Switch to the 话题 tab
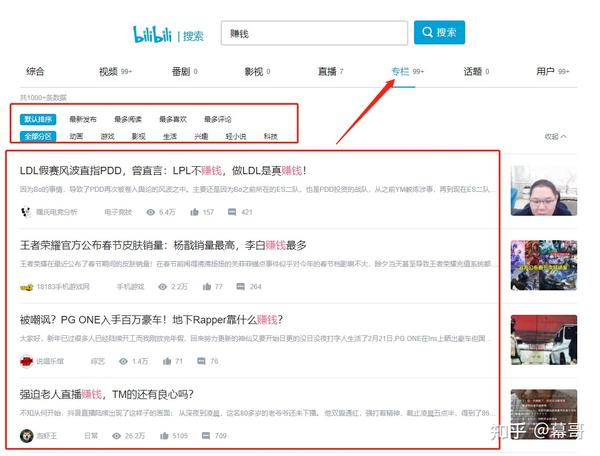The height and width of the screenshot is (456, 600). 476,72
